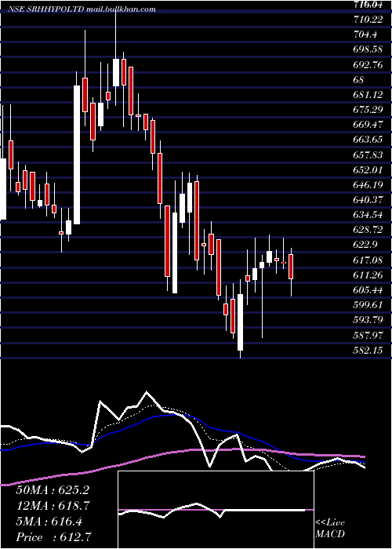Click the 617.08 price label

pos(368,260)
